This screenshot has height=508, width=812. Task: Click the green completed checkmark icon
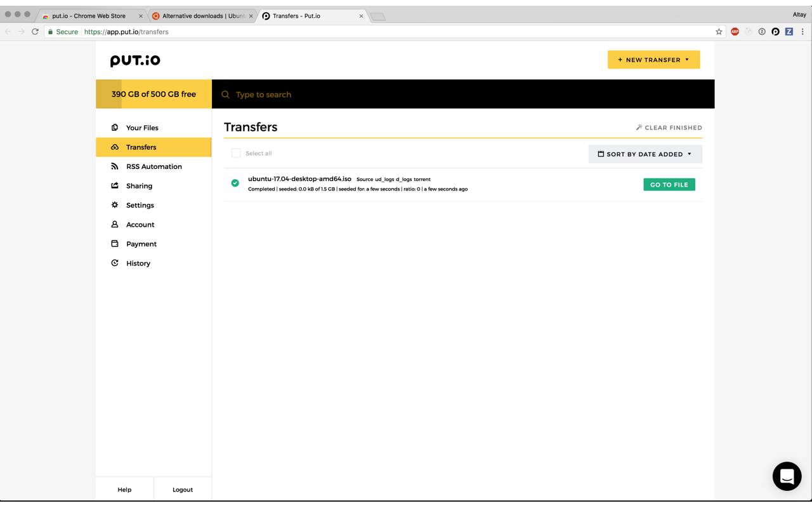235,184
